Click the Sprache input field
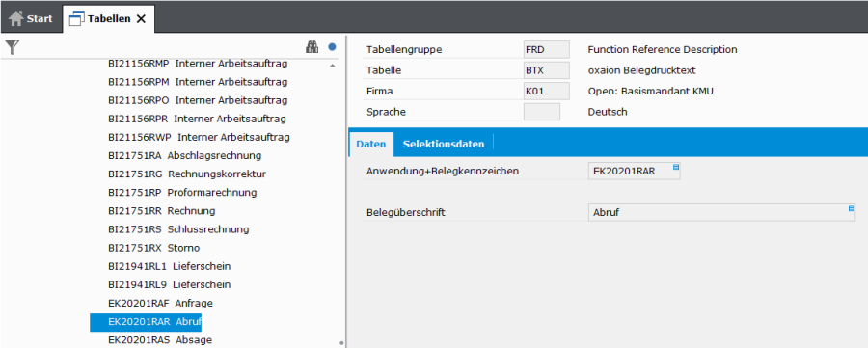The width and height of the screenshot is (868, 348). point(542,112)
